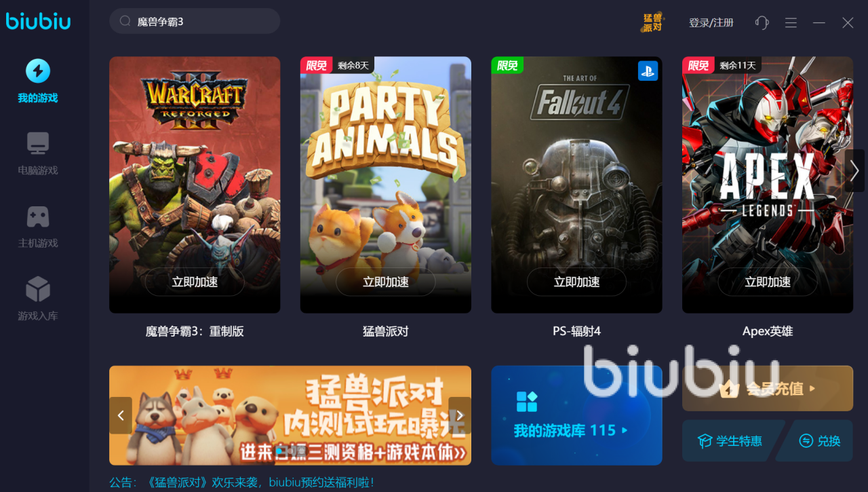Open the hamburger menu in title bar

[791, 22]
